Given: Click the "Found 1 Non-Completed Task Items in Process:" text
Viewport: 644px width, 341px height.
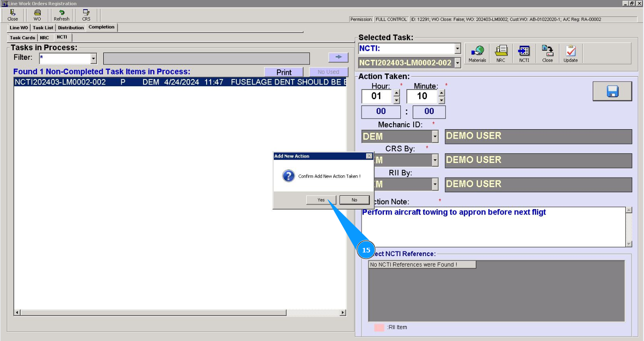Looking at the screenshot, I should [x=101, y=72].
